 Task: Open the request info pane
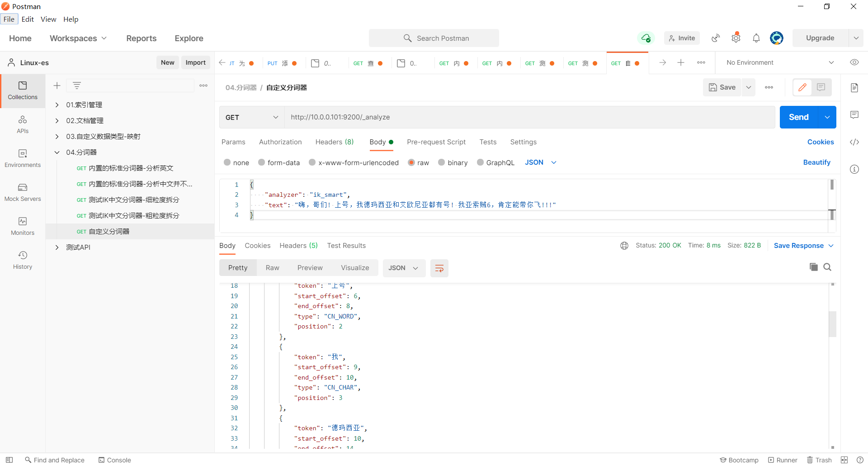(854, 169)
